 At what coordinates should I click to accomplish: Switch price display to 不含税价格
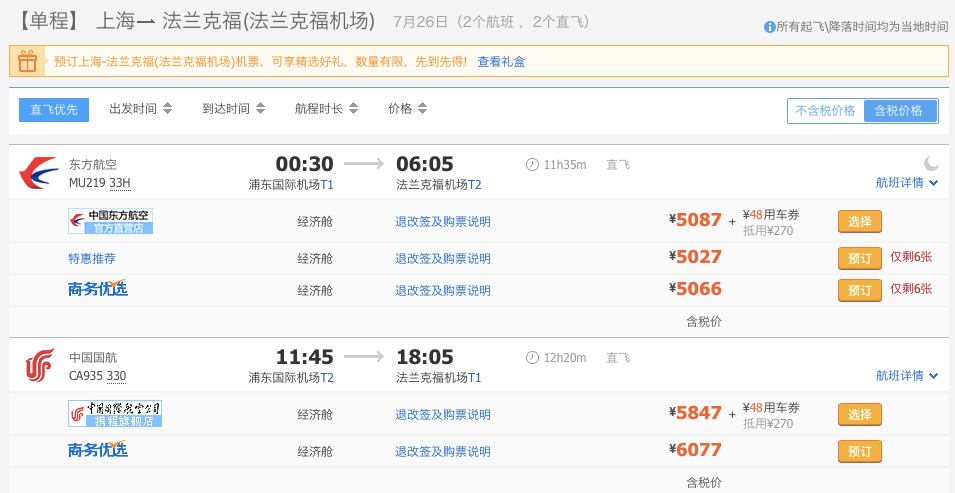pyautogui.click(x=825, y=111)
